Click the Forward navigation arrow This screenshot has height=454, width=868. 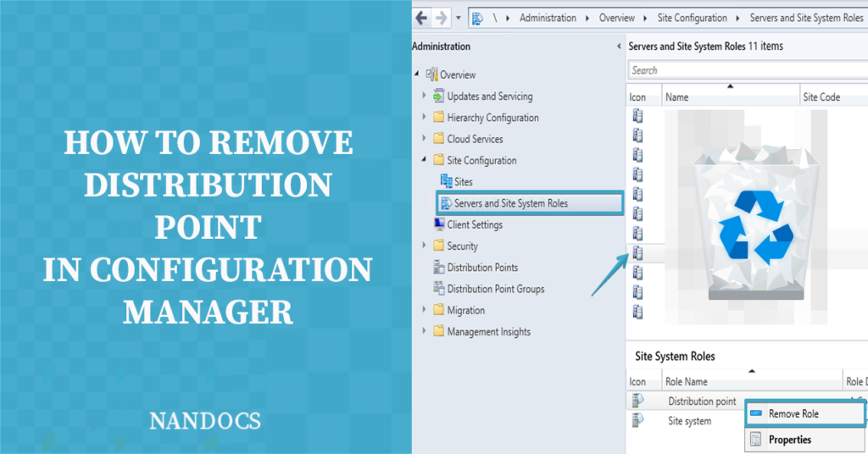[441, 19]
